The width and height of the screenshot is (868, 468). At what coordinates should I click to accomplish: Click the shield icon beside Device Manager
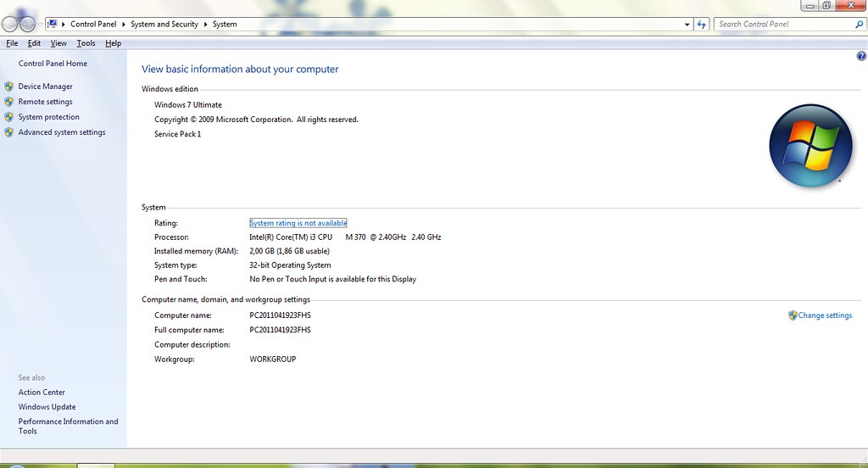(9, 86)
